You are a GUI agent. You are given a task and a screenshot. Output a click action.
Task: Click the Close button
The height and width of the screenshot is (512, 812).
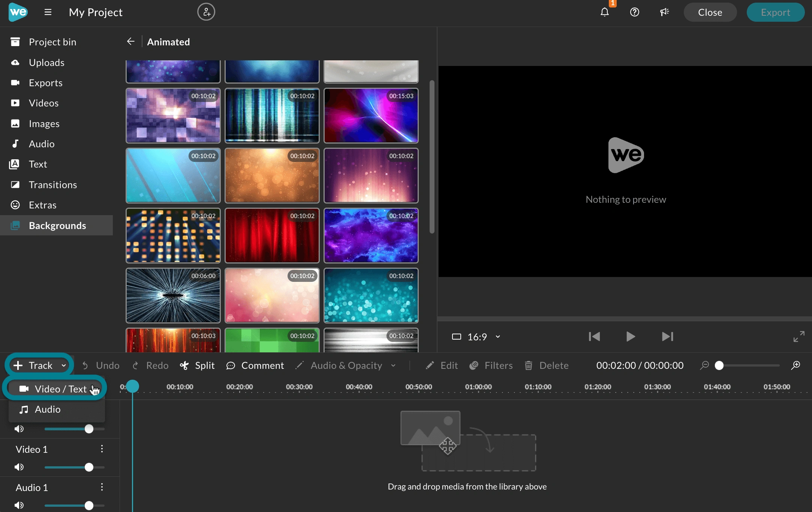(x=710, y=12)
